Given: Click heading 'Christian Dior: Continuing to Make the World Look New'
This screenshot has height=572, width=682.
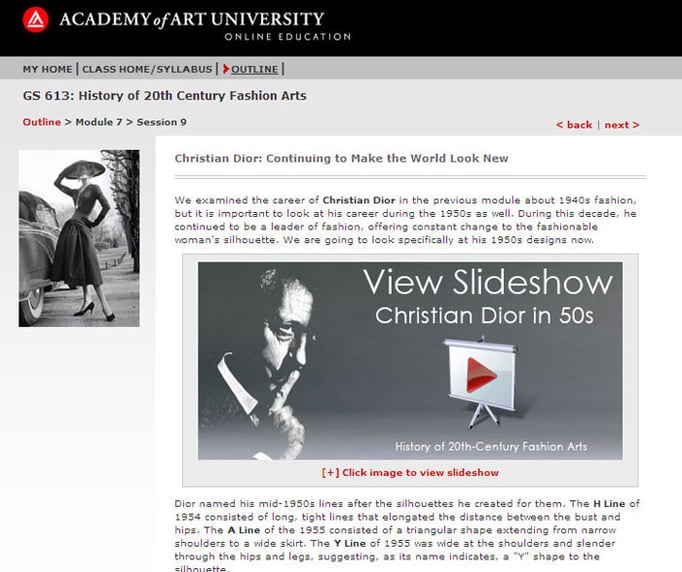Looking at the screenshot, I should tap(341, 158).
